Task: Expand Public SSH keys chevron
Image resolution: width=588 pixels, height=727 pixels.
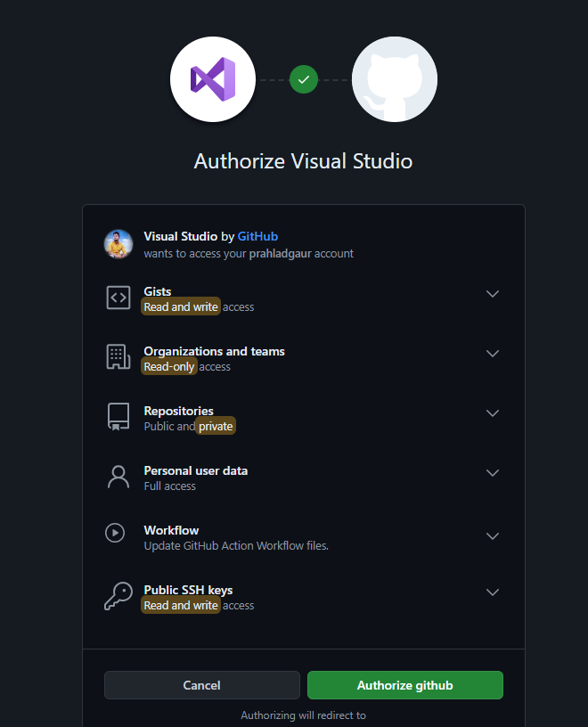Action: pos(493,592)
